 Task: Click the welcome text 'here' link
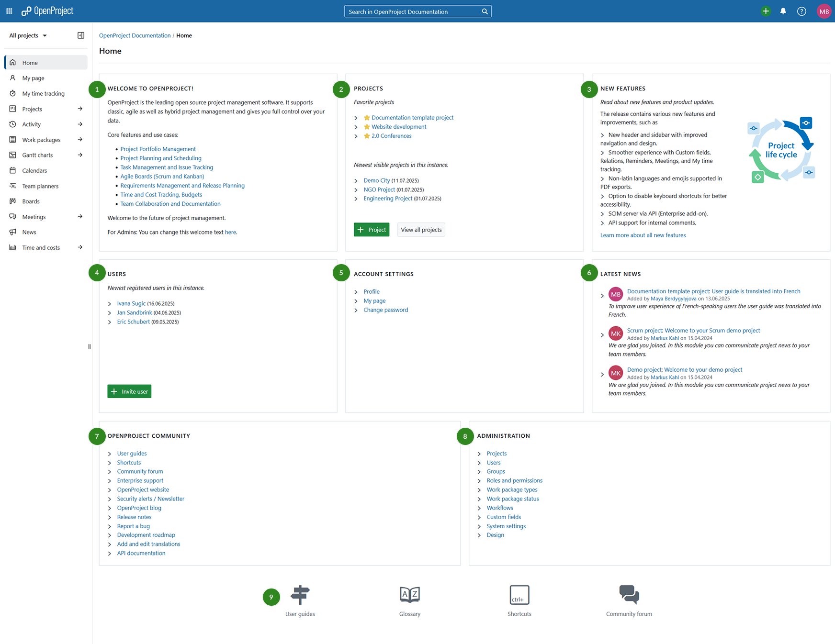tap(230, 232)
